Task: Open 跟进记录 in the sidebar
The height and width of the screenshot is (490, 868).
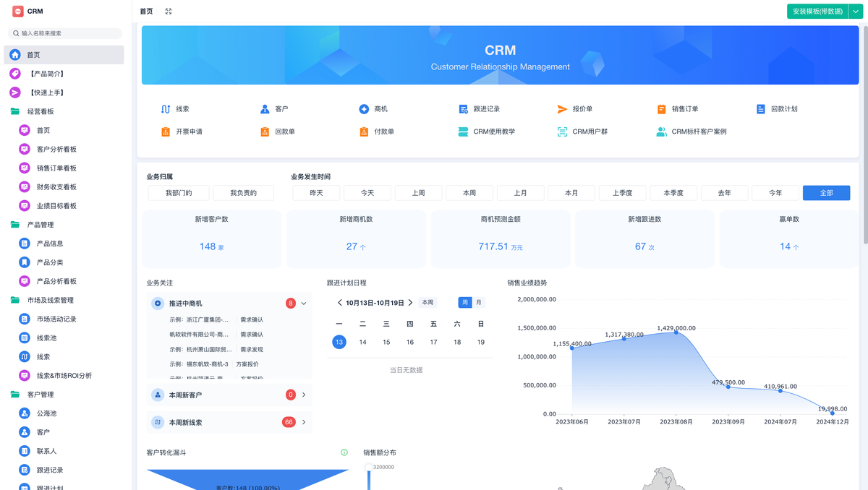Action: click(65, 470)
